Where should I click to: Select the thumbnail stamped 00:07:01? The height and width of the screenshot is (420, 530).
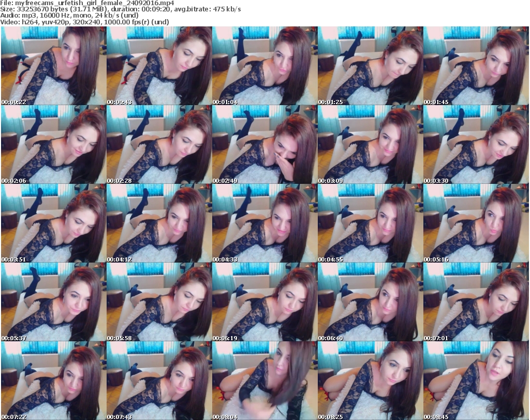[476, 302]
